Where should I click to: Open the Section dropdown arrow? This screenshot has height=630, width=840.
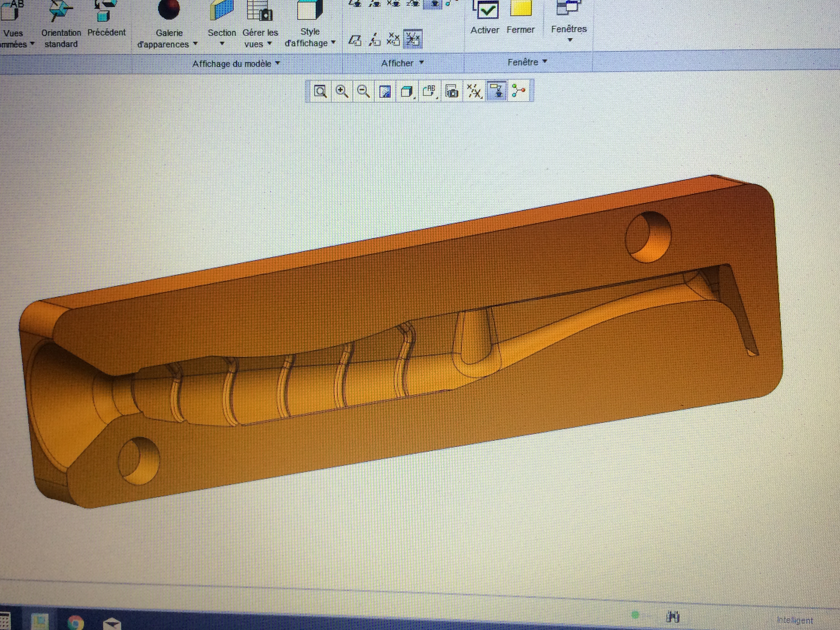[x=222, y=43]
